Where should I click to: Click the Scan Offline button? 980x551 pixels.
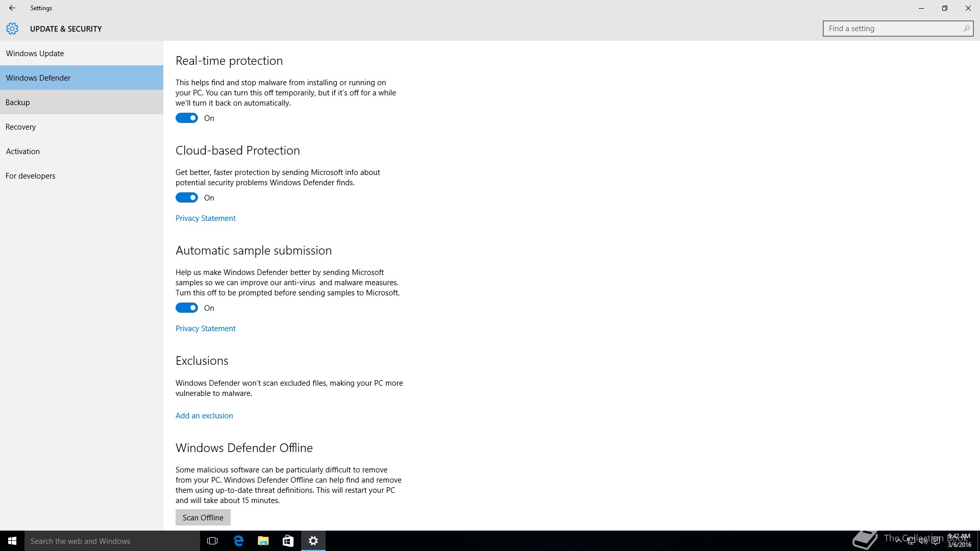tap(203, 517)
